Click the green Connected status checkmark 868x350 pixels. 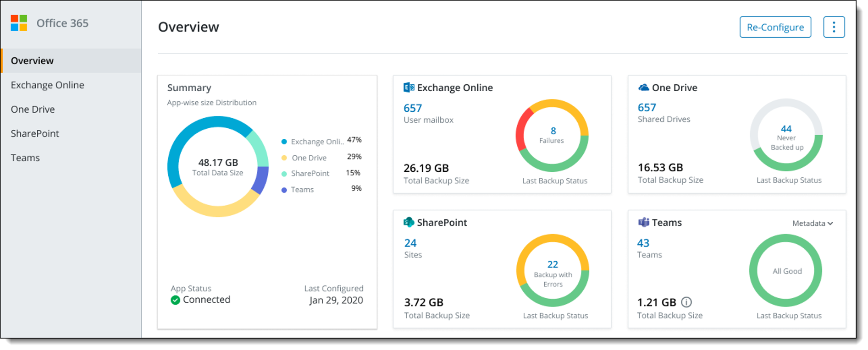[175, 300]
